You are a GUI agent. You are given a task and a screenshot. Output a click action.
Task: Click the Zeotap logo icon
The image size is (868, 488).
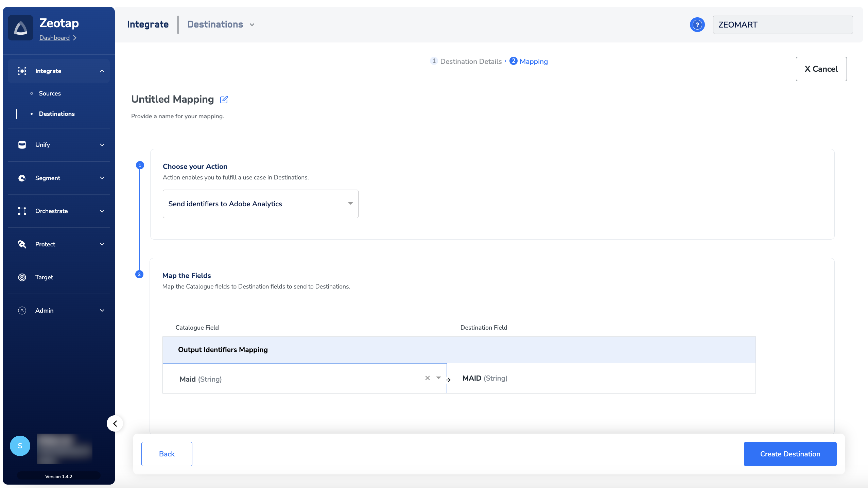21,28
